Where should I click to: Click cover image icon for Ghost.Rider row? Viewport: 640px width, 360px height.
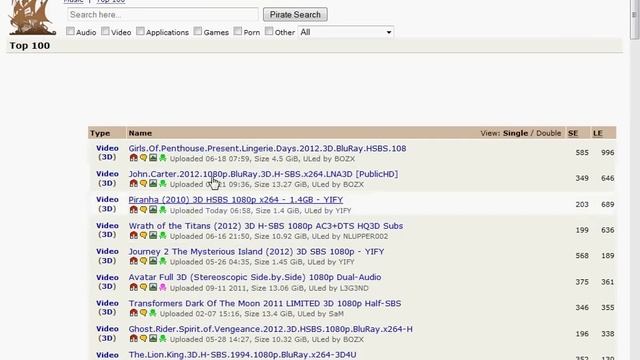coord(153,339)
